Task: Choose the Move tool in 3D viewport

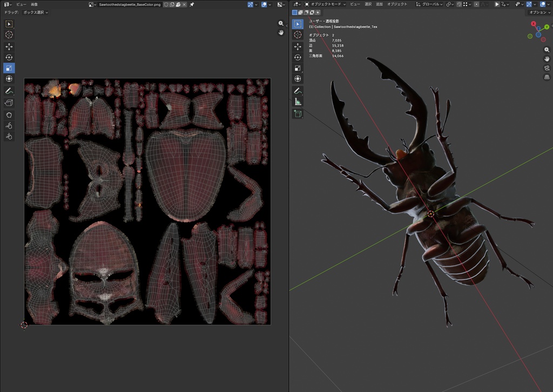Action: coord(298,46)
